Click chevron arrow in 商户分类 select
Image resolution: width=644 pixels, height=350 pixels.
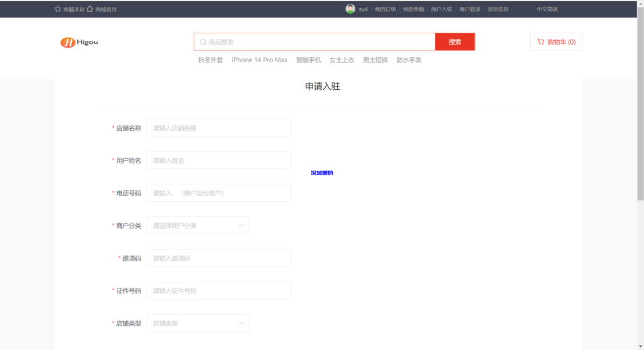tap(241, 225)
